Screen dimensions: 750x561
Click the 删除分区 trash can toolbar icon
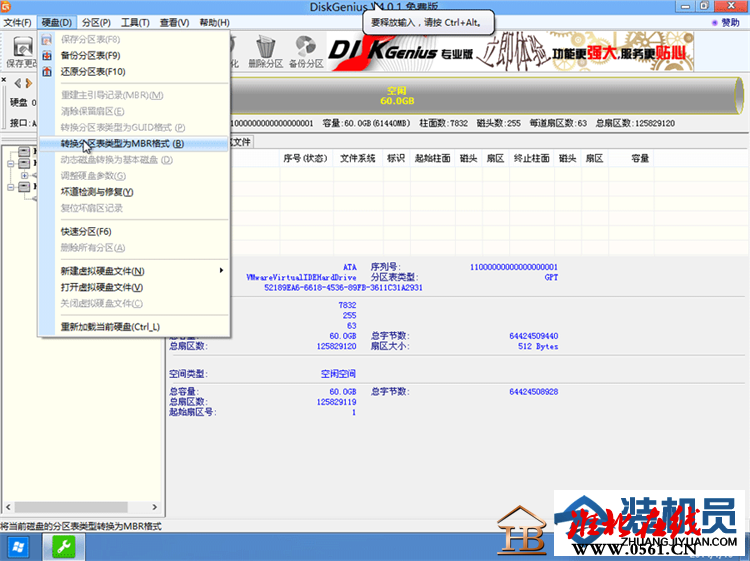(x=265, y=52)
